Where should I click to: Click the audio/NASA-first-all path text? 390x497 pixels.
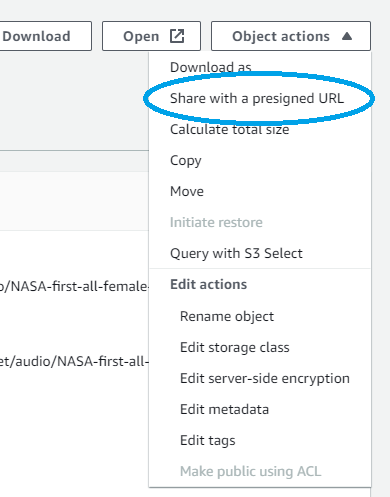coord(74,361)
